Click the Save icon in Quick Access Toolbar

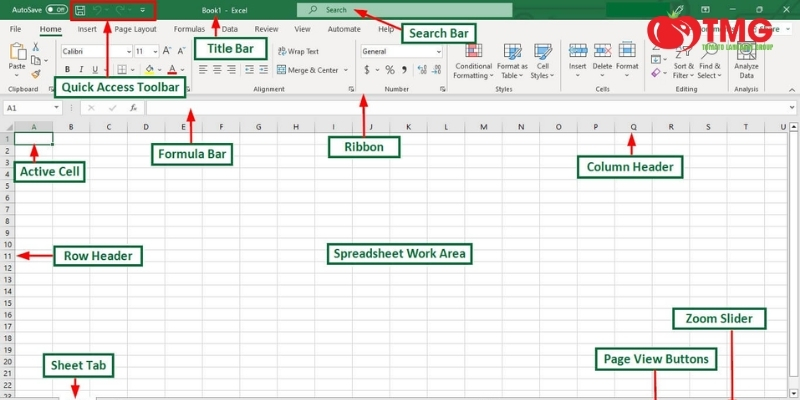81,10
